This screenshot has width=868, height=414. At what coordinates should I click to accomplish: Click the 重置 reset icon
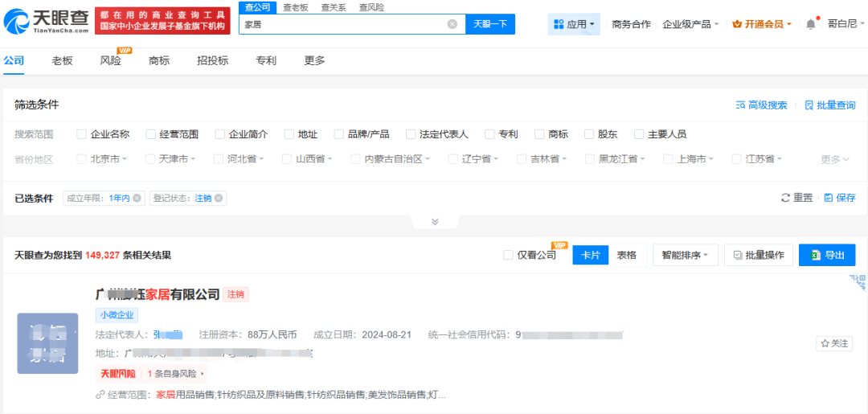[786, 198]
